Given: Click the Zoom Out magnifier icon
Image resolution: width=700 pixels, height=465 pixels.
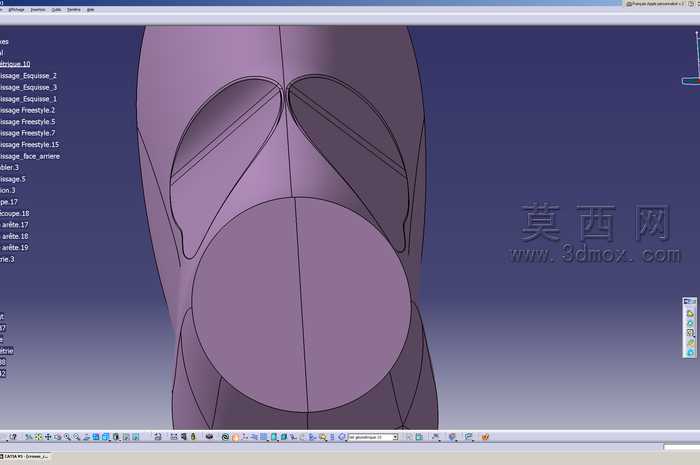Looking at the screenshot, I should pyautogui.click(x=76, y=437).
